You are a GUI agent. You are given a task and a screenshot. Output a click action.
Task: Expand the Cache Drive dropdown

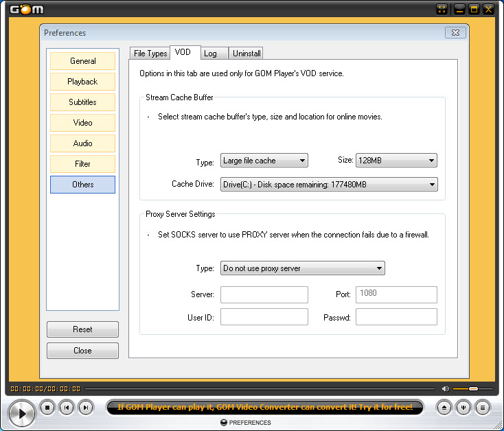click(329, 184)
